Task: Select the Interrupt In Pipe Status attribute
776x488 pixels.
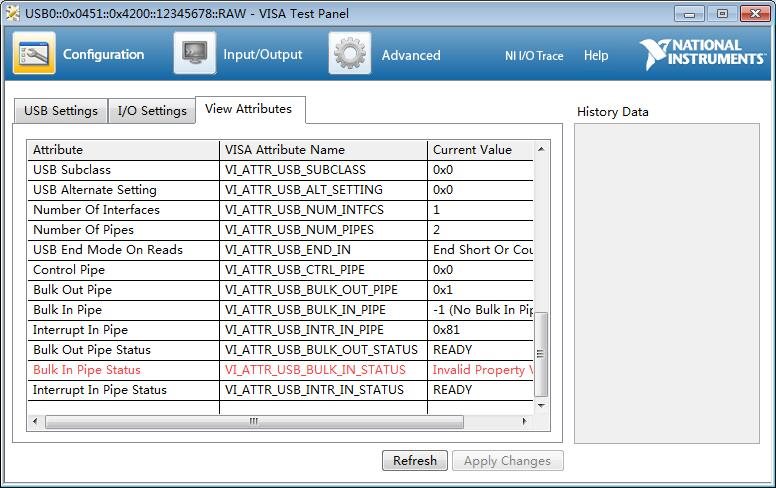Action: (123, 390)
